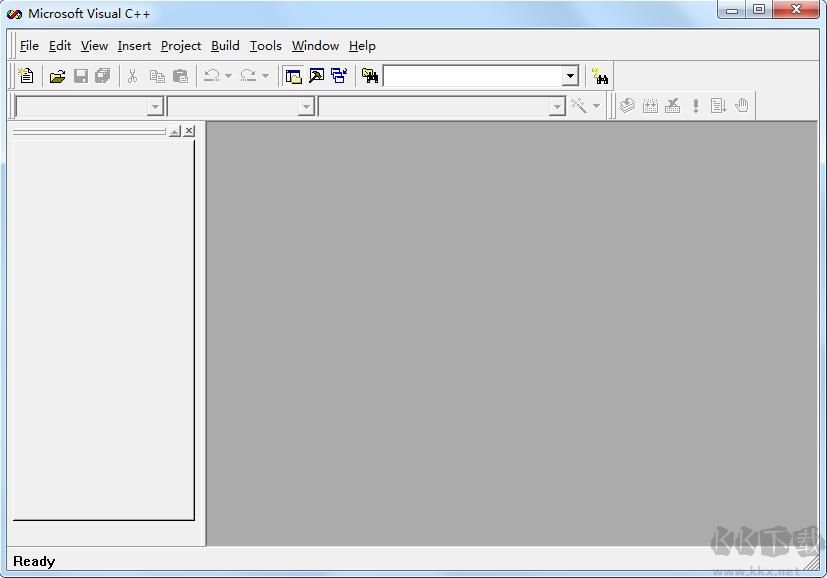Cut using the scissors toolbar icon

point(131,75)
